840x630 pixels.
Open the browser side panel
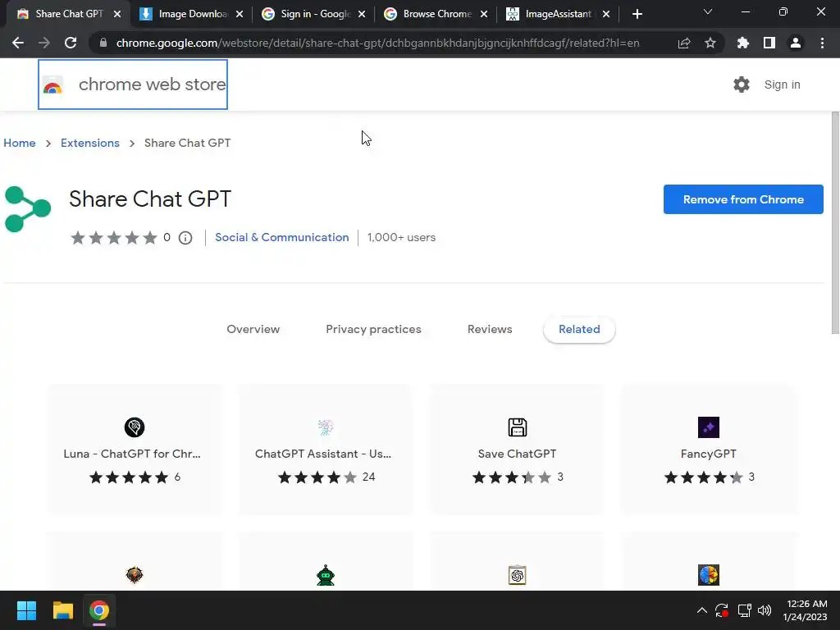pyautogui.click(x=769, y=43)
